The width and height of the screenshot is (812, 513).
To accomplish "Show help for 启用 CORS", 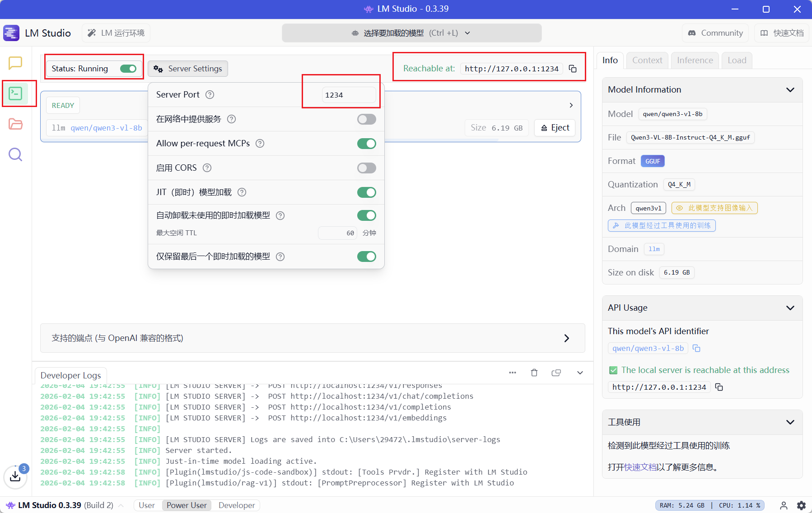I will [207, 168].
